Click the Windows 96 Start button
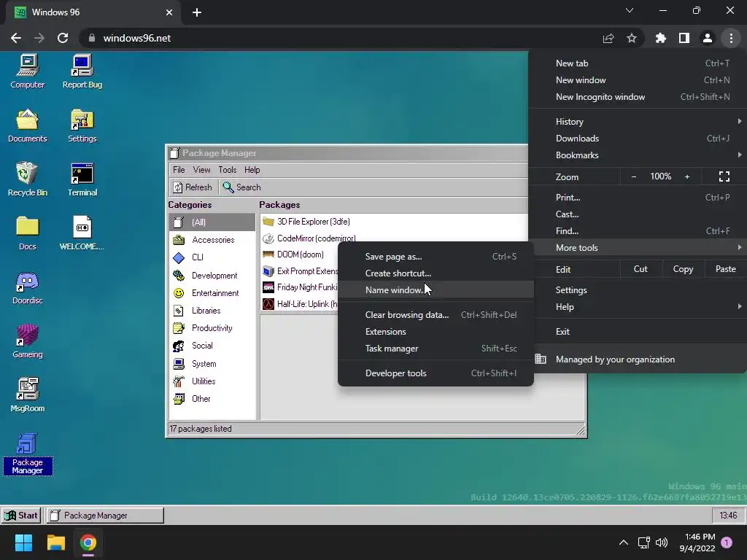Image resolution: width=747 pixels, height=560 pixels. [x=21, y=516]
